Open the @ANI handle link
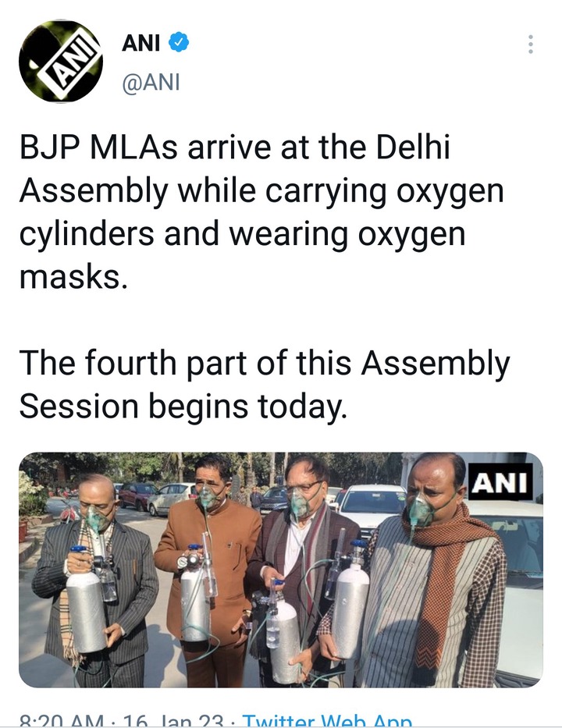Viewport: 562px width, 728px height. tap(151, 82)
